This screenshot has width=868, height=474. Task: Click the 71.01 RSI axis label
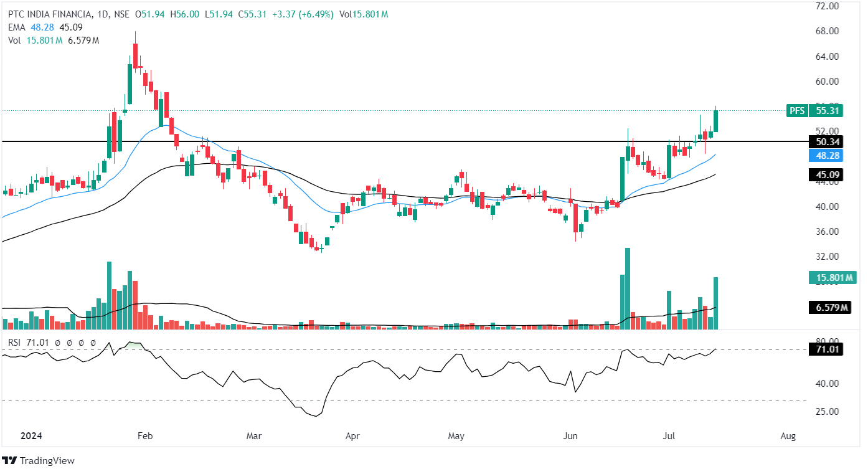click(828, 349)
